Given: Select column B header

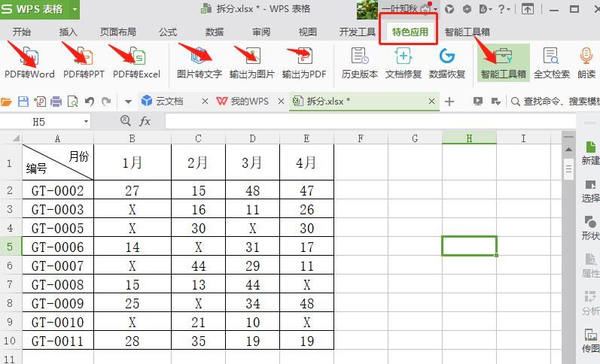Looking at the screenshot, I should click(x=132, y=138).
